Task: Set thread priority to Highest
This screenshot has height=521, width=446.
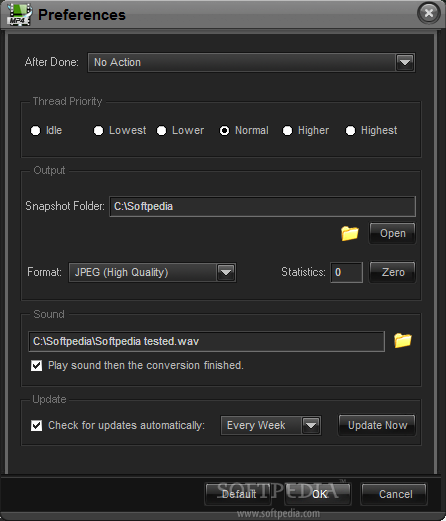Action: click(350, 130)
